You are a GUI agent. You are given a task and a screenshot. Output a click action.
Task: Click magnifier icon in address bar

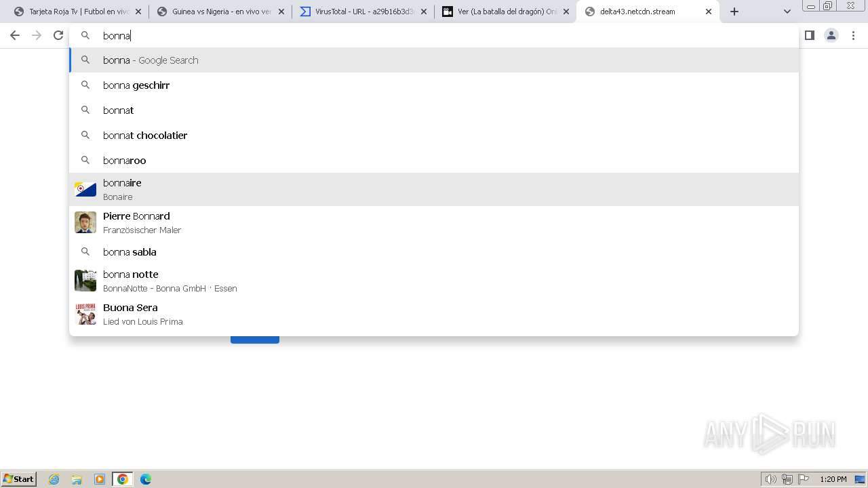coord(85,35)
